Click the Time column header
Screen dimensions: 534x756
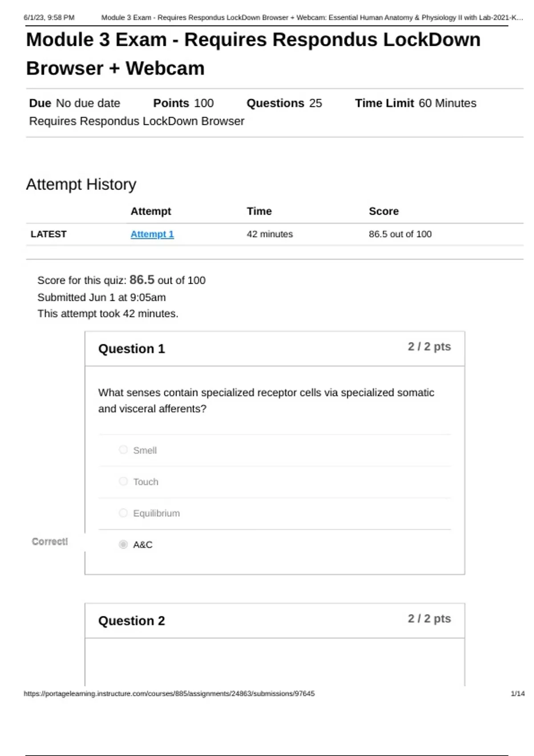coord(259,211)
